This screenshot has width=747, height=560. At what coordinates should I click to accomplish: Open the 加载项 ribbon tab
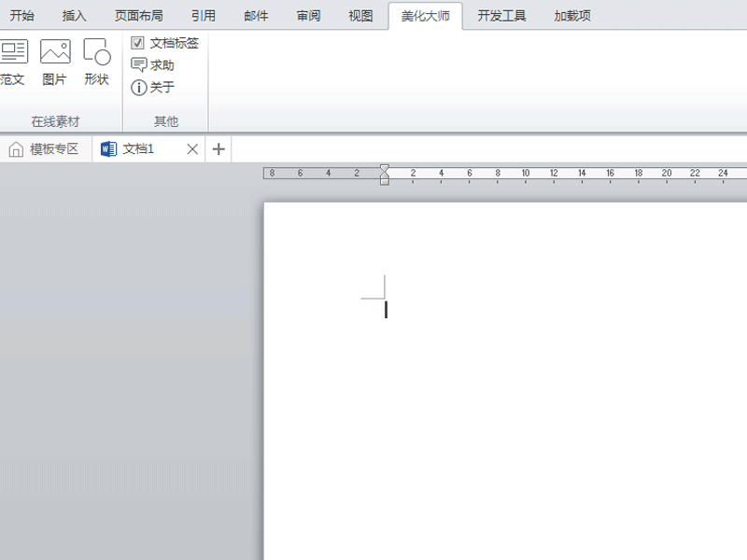(571, 15)
